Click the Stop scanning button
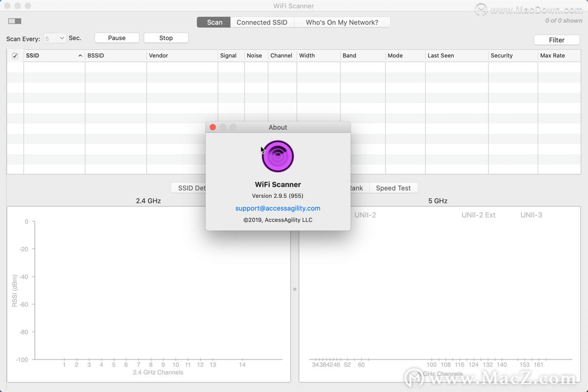The image size is (588, 392). [x=166, y=38]
